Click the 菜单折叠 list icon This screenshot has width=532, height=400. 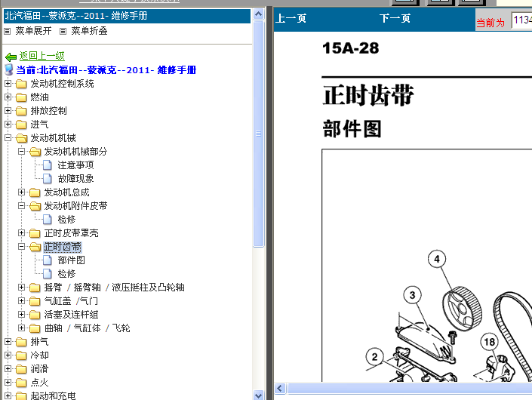pos(63,32)
